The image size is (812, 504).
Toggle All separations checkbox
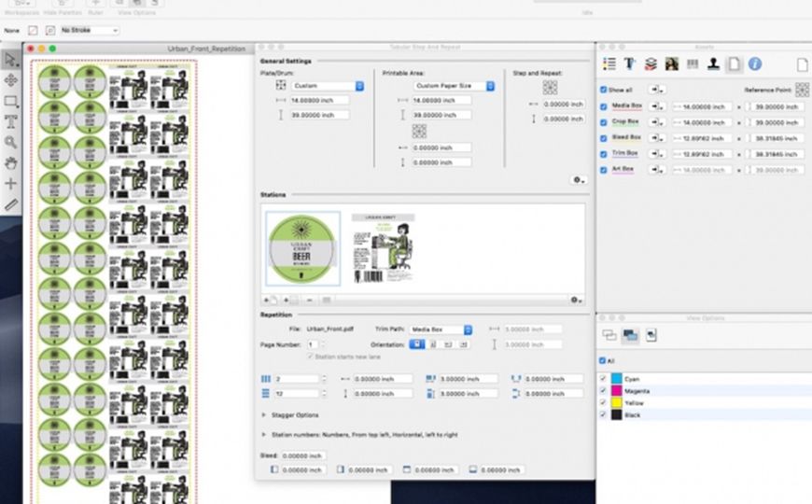point(602,360)
